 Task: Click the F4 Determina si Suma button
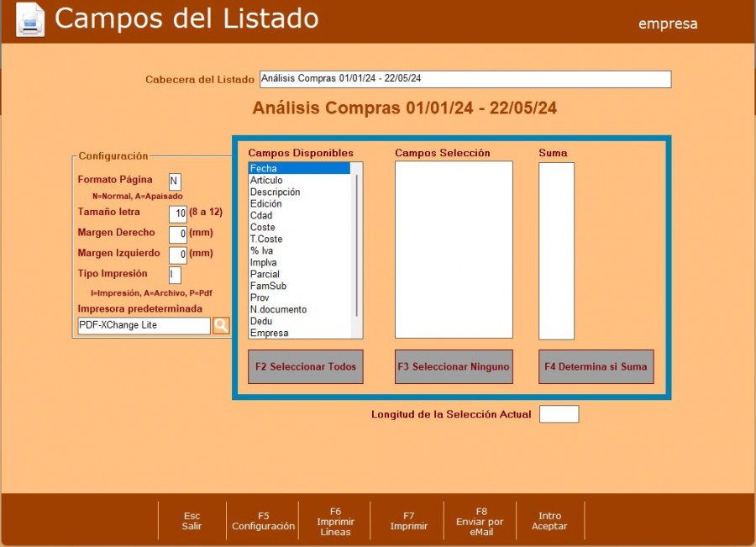[596, 367]
